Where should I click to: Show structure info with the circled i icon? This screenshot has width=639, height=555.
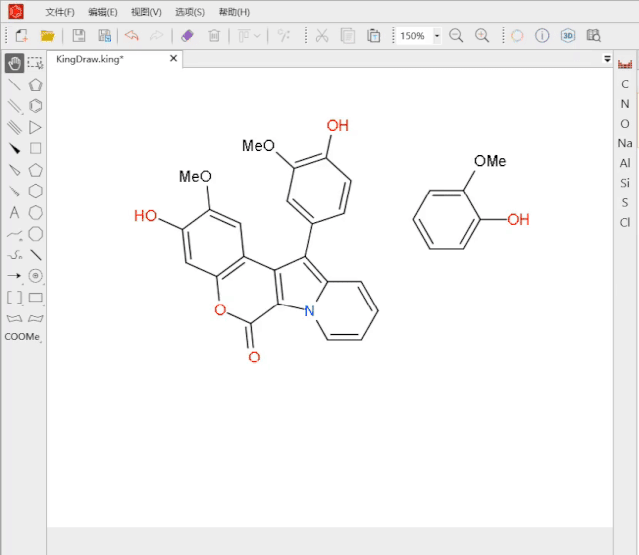click(542, 36)
